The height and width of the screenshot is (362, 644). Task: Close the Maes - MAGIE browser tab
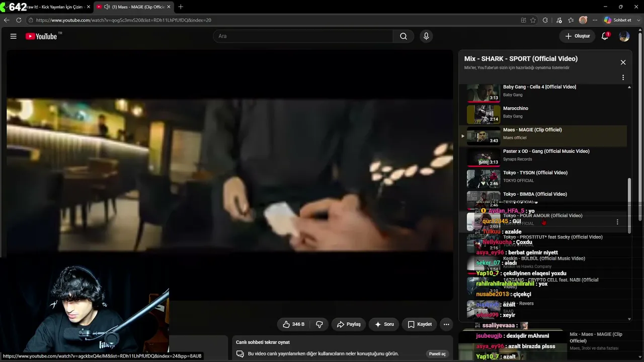click(169, 7)
